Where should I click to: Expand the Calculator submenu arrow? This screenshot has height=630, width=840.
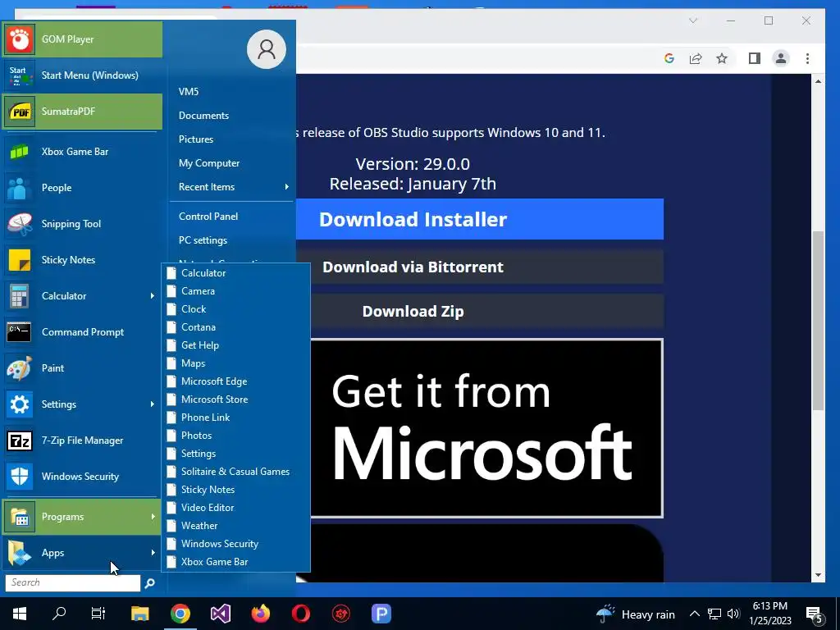click(x=153, y=295)
